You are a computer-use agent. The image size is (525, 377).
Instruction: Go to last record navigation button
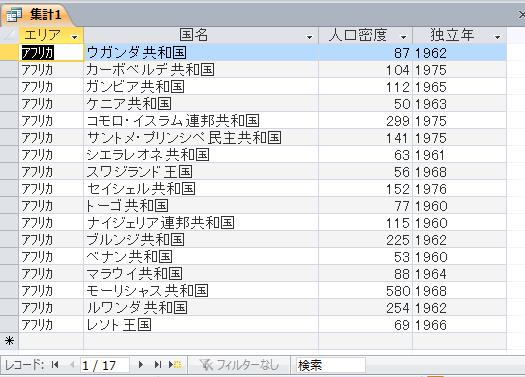click(158, 364)
